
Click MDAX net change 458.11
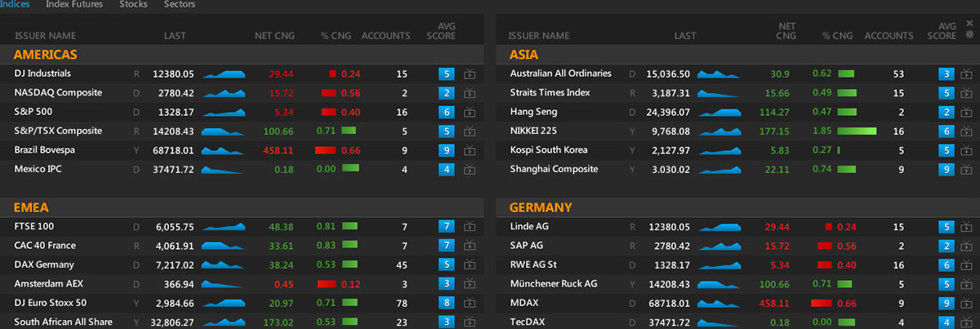[x=773, y=303]
